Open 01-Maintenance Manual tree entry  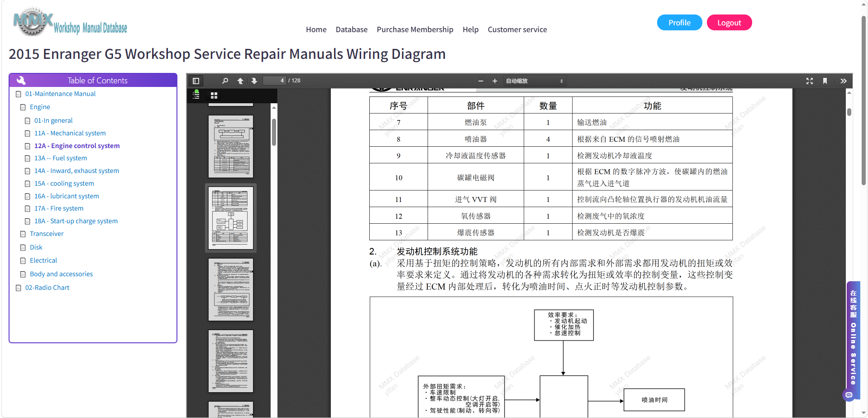tap(60, 94)
